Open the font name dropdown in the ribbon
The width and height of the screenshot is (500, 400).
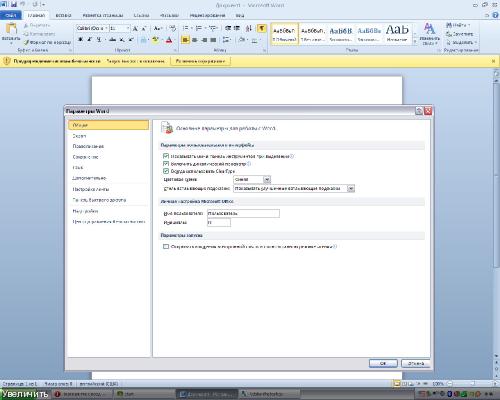point(106,29)
